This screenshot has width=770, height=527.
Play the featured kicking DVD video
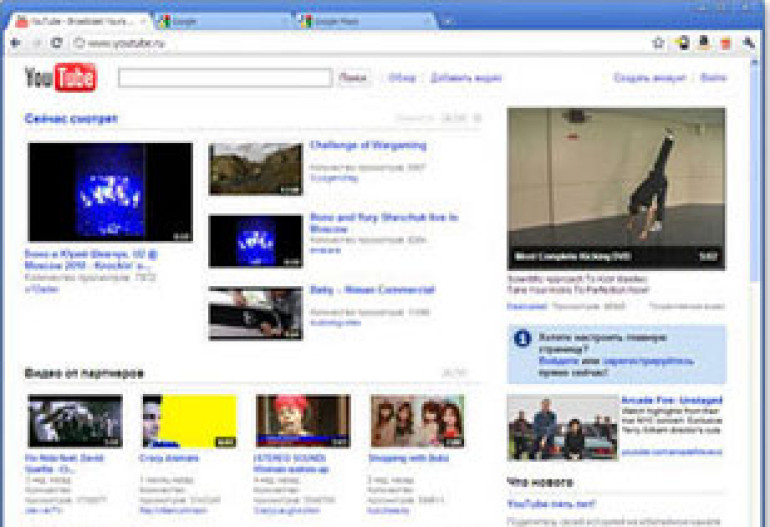click(x=616, y=189)
